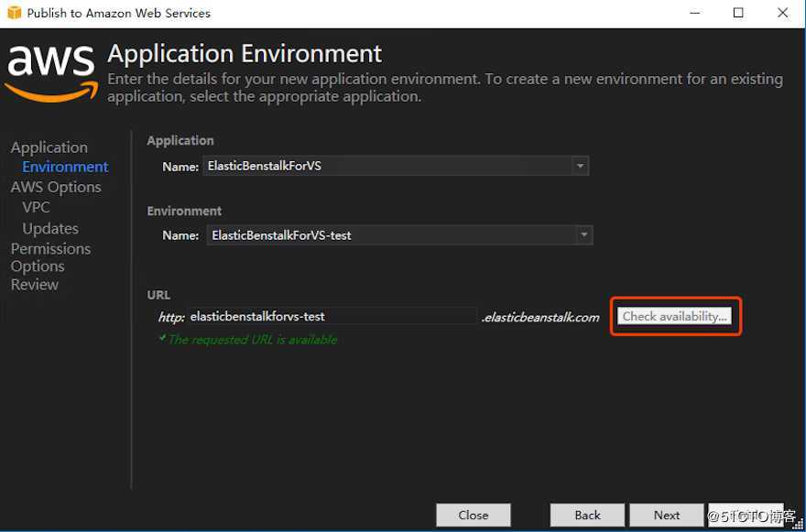Open the Permissions step
The height and width of the screenshot is (532, 806).
[50, 248]
